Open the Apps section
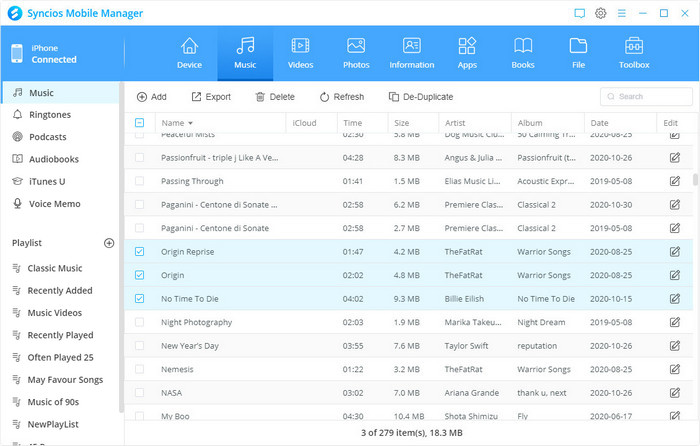Image resolution: width=700 pixels, height=446 pixels. point(467,53)
